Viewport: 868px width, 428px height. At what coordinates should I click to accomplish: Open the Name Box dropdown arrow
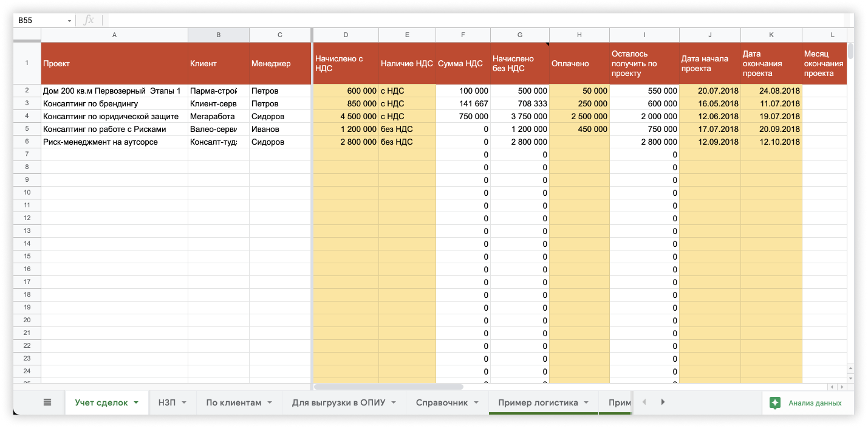tap(69, 21)
